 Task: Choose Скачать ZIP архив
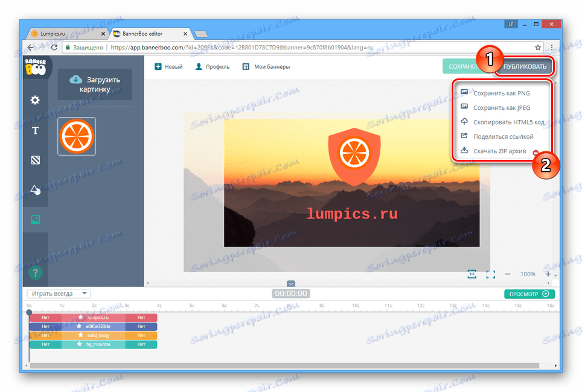[493, 151]
